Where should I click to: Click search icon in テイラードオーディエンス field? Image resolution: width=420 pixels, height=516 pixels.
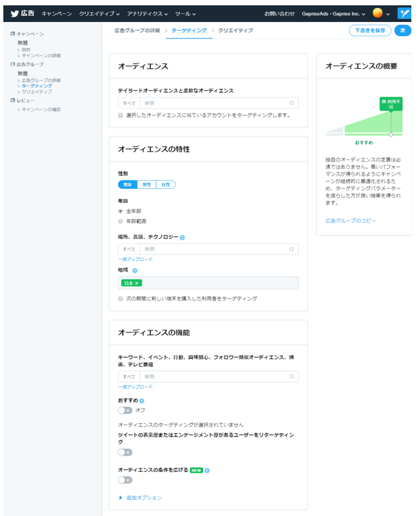292,103
